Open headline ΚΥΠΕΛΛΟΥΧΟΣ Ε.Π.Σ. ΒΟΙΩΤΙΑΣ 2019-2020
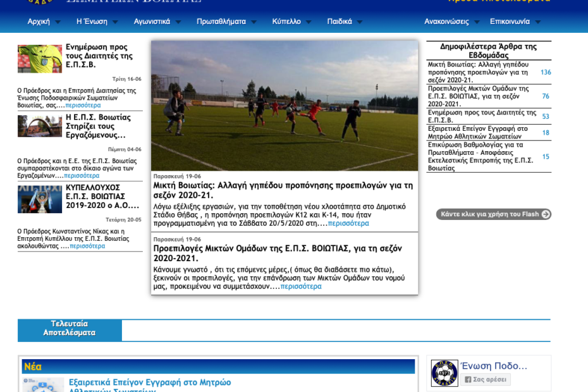 [102, 197]
